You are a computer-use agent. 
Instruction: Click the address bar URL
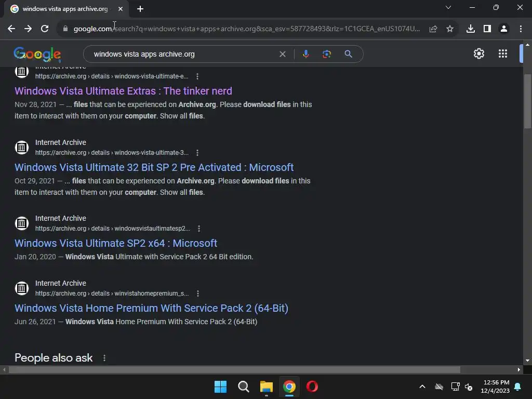[x=247, y=29]
